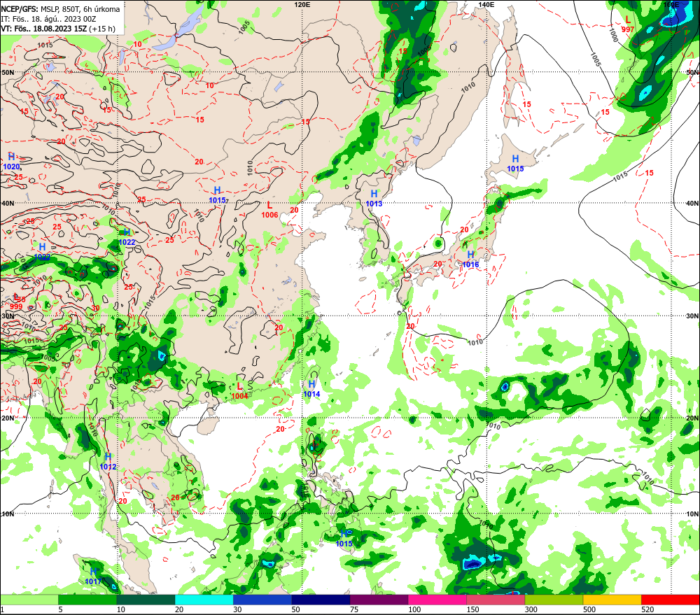
Task: Click the L 1004 low near south China coast
Action: (239, 391)
